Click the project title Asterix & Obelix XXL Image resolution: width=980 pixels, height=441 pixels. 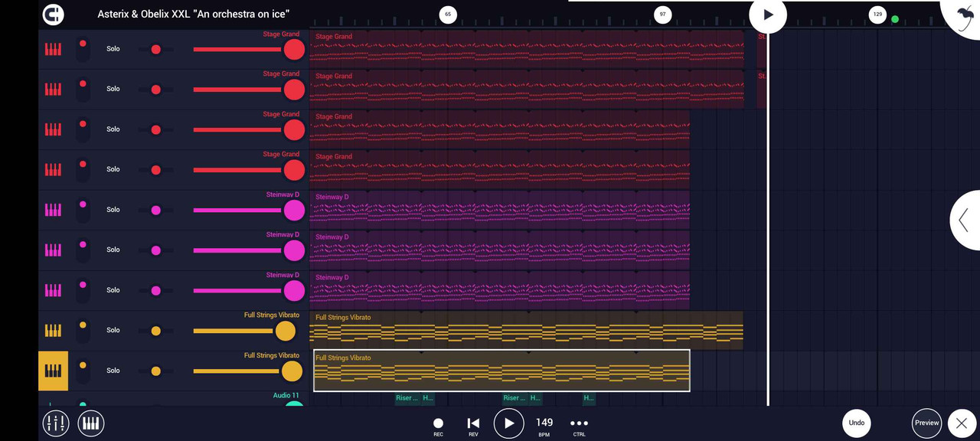point(194,15)
